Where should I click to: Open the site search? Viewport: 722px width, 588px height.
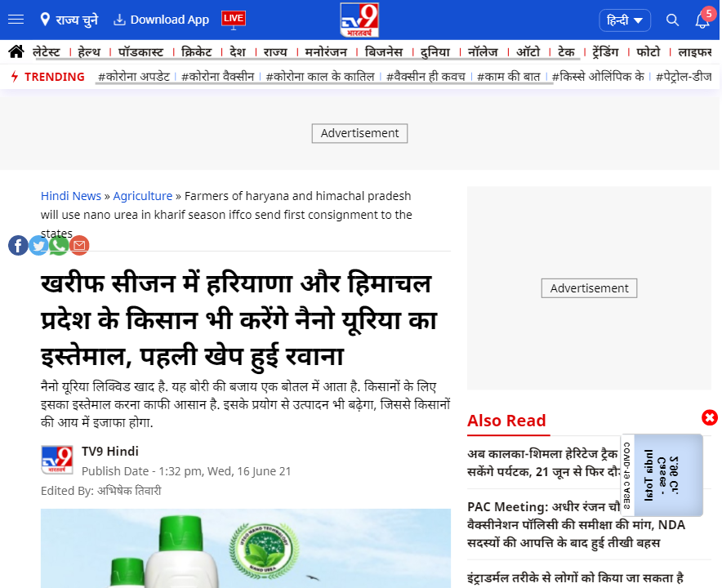point(672,20)
